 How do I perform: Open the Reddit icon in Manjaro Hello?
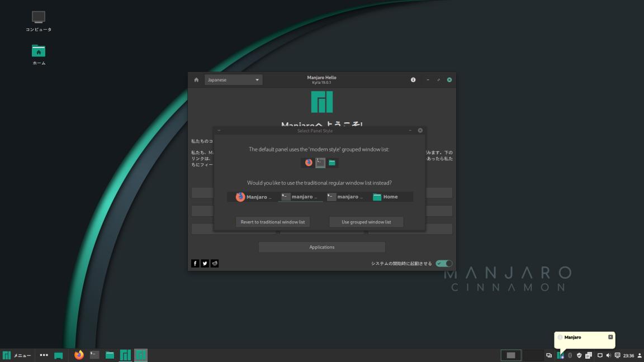(x=215, y=263)
